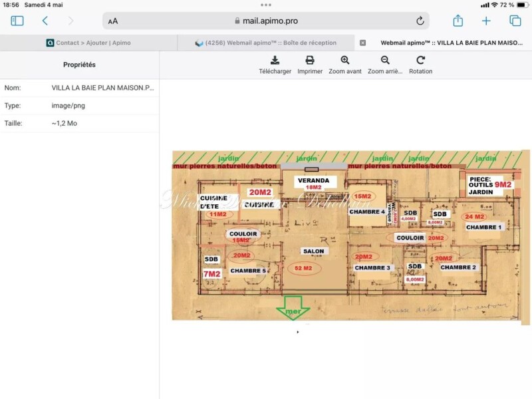Switch to Contact > Ajouter Apimo tab

89,43
